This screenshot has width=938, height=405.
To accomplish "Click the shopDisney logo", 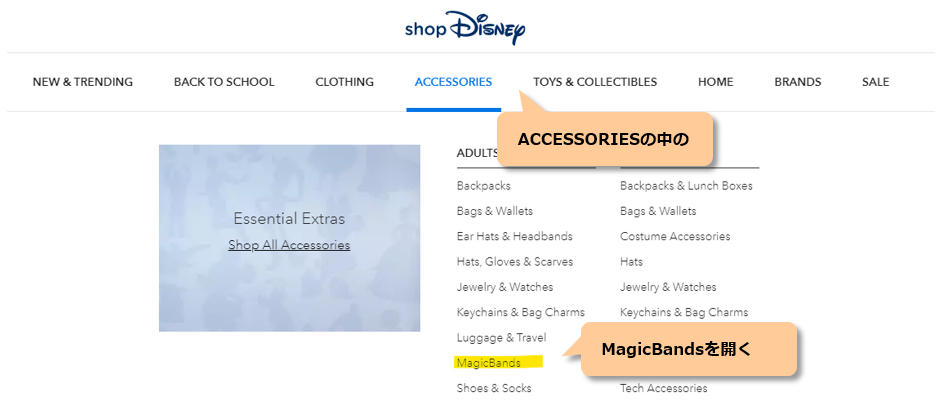I will [465, 28].
